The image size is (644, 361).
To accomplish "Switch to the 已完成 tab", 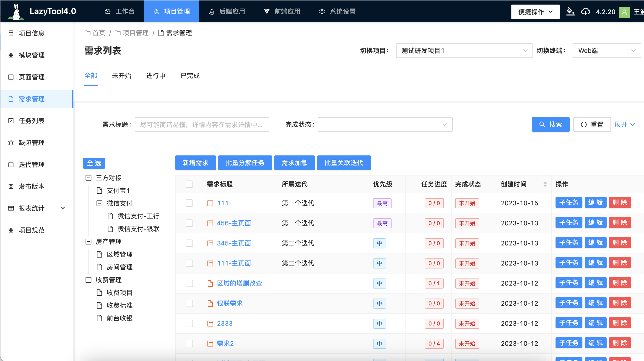I will click(190, 76).
